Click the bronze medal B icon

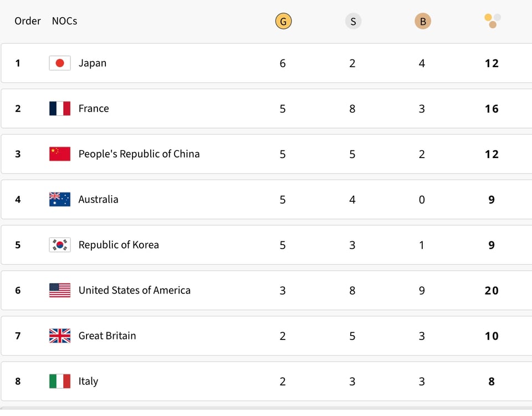click(x=422, y=22)
